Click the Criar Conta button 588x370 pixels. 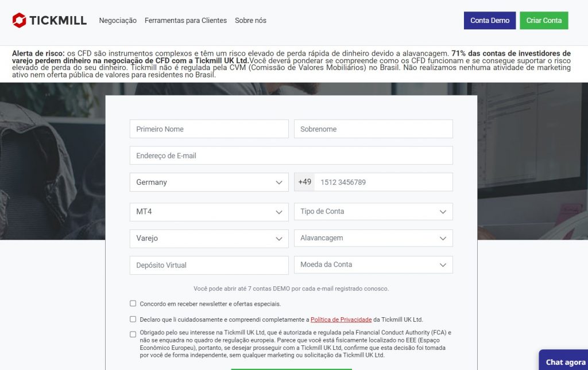(544, 21)
